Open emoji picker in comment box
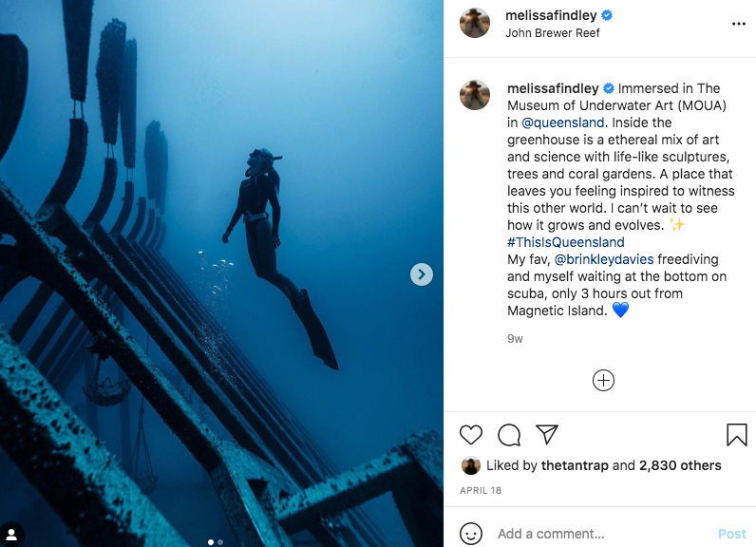The image size is (756, 547). tap(471, 534)
